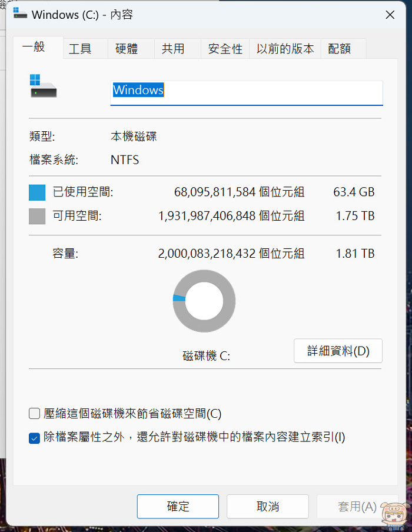Click the 已使用空間: label
The height and width of the screenshot is (532, 412).
point(83,192)
